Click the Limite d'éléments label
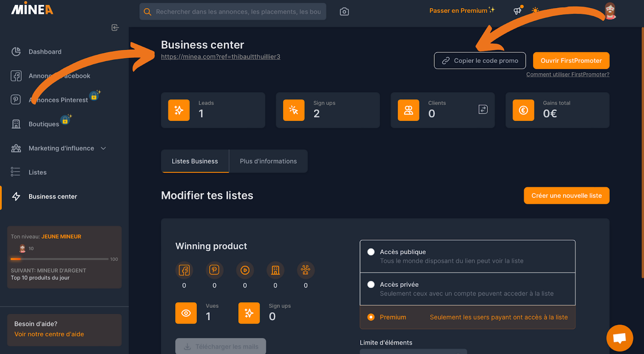 (x=386, y=343)
